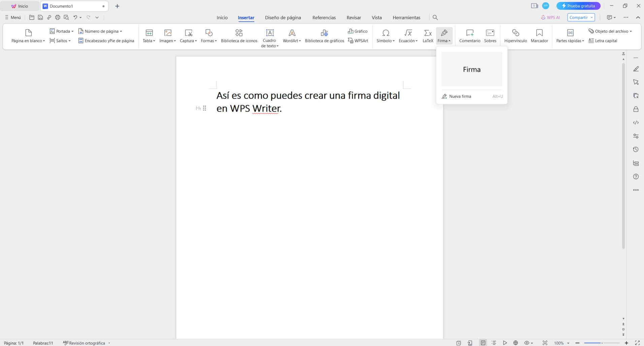Select the Firma tool in the ribbon
The image size is (644, 346).
tap(444, 36)
